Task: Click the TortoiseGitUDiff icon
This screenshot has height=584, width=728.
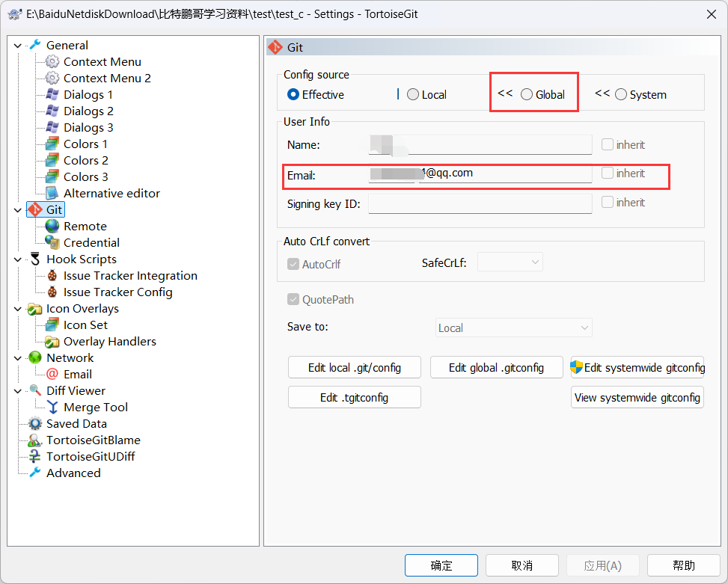Action: (35, 456)
